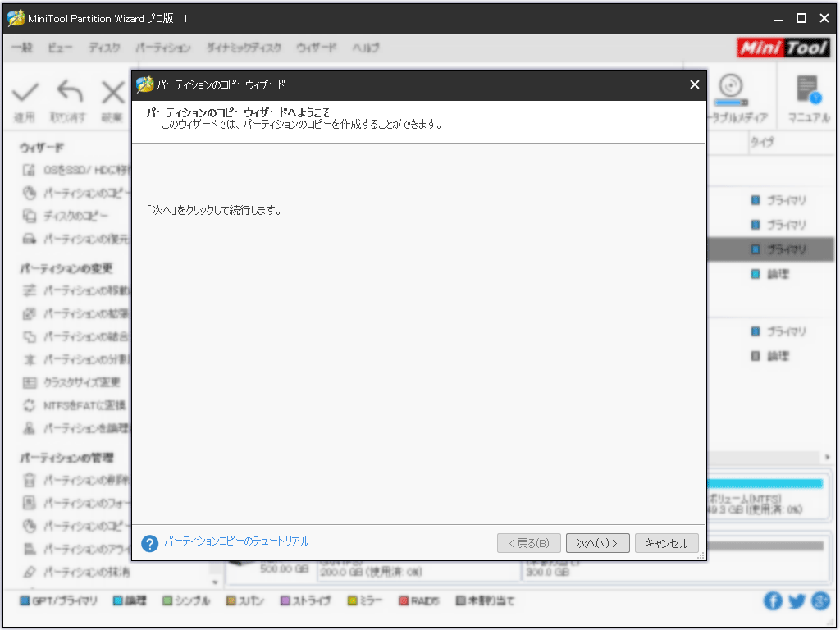The width and height of the screenshot is (840, 630).
Task: Open the マニュアル manual icon
Action: click(808, 90)
